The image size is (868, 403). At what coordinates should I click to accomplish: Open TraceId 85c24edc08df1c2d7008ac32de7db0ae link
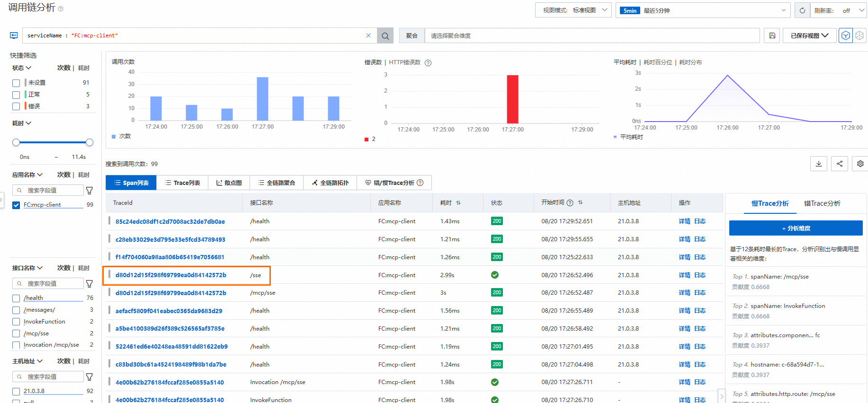coord(170,221)
